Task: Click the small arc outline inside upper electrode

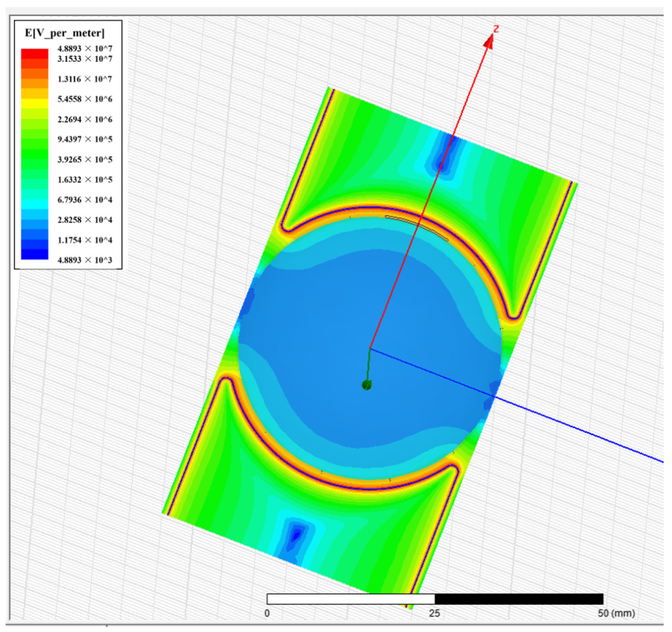Action: pyautogui.click(x=418, y=226)
